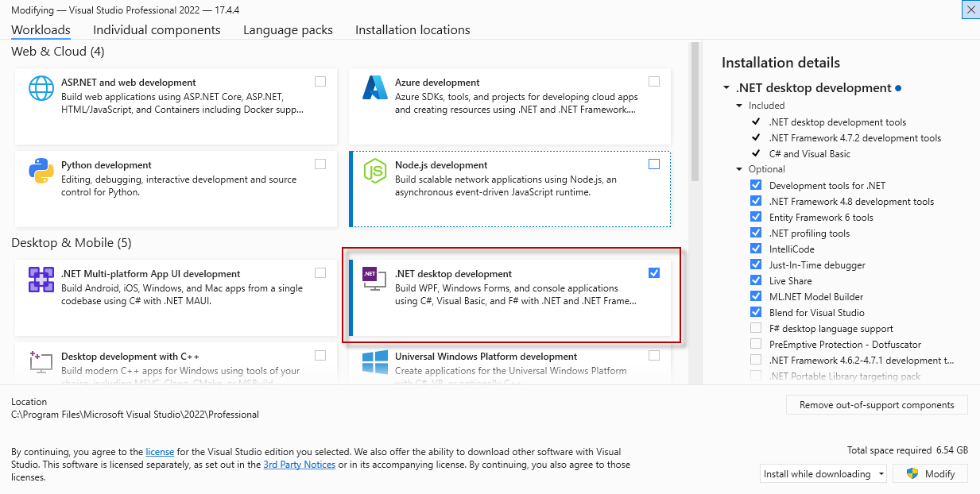
Task: Click the ASP.NET and web development globe icon
Action: (x=41, y=89)
